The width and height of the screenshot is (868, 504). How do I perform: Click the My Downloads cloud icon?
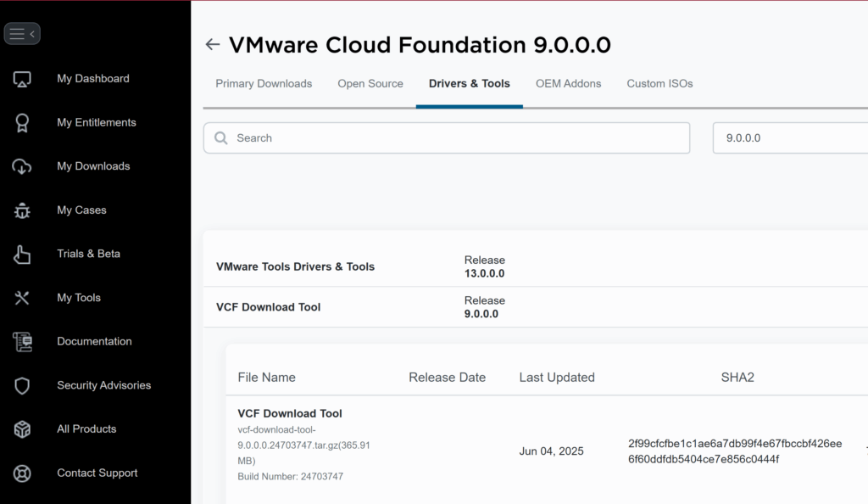pos(22,166)
